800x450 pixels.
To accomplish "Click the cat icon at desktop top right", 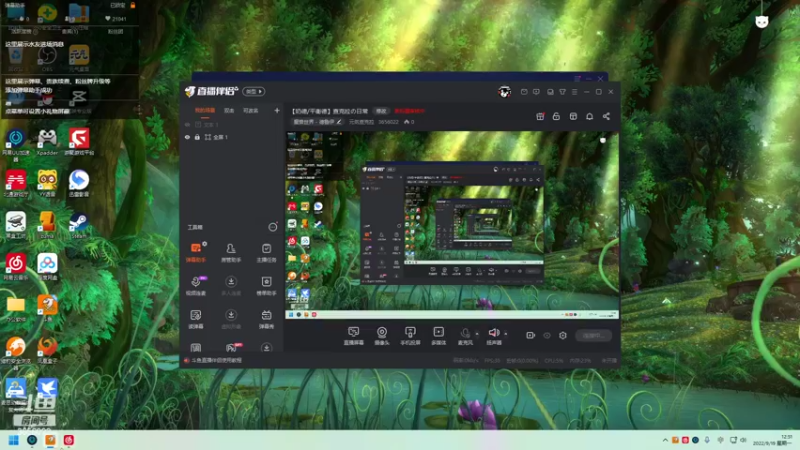I will pos(762,21).
